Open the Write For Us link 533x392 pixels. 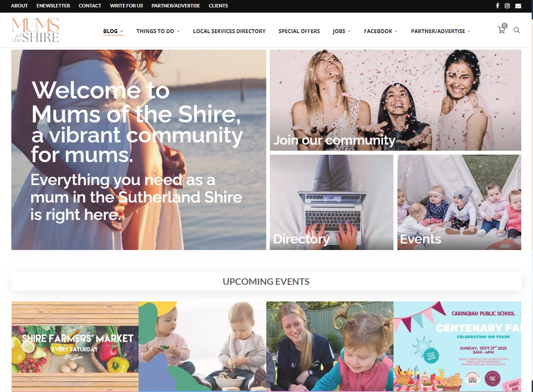point(126,6)
